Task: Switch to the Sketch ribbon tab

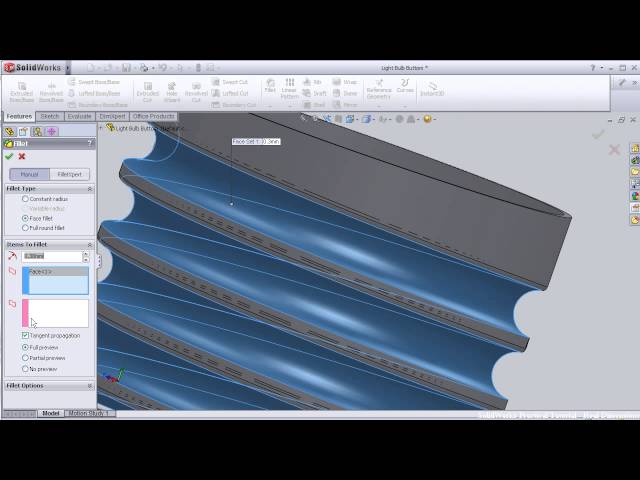Action: pyautogui.click(x=49, y=116)
